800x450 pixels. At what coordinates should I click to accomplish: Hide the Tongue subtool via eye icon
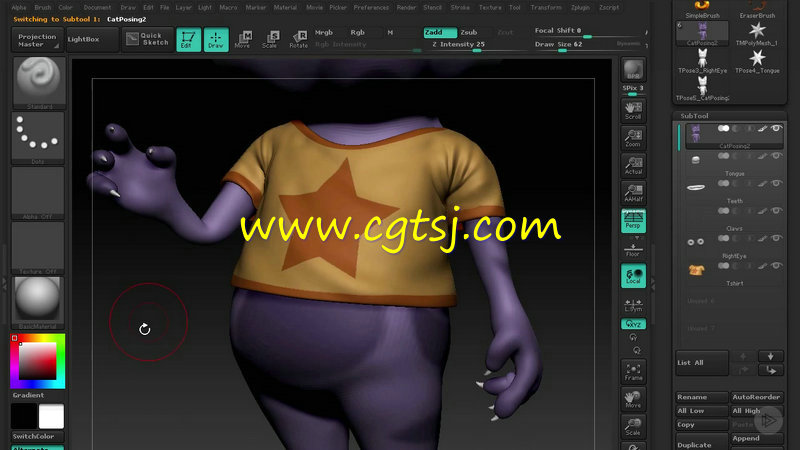[776, 156]
